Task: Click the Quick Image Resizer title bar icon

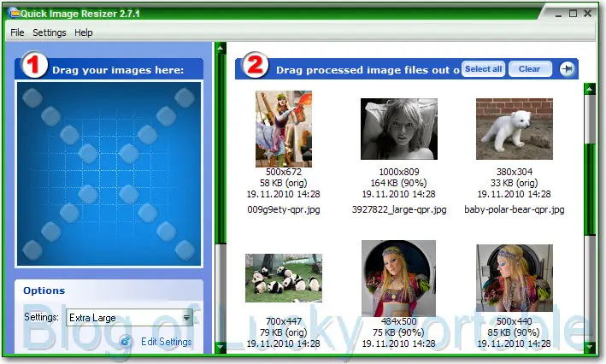Action: click(x=15, y=13)
